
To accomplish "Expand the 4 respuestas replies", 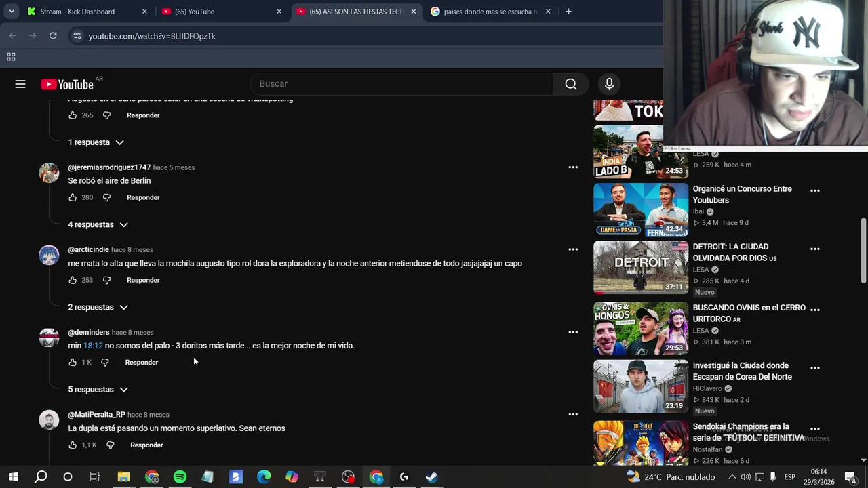I will (x=98, y=224).
